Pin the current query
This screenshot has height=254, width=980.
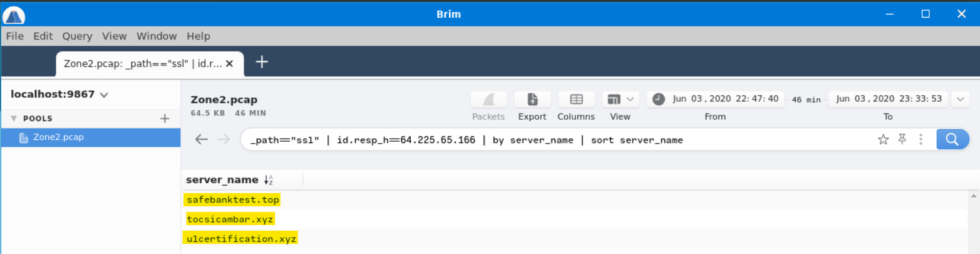[902, 140]
